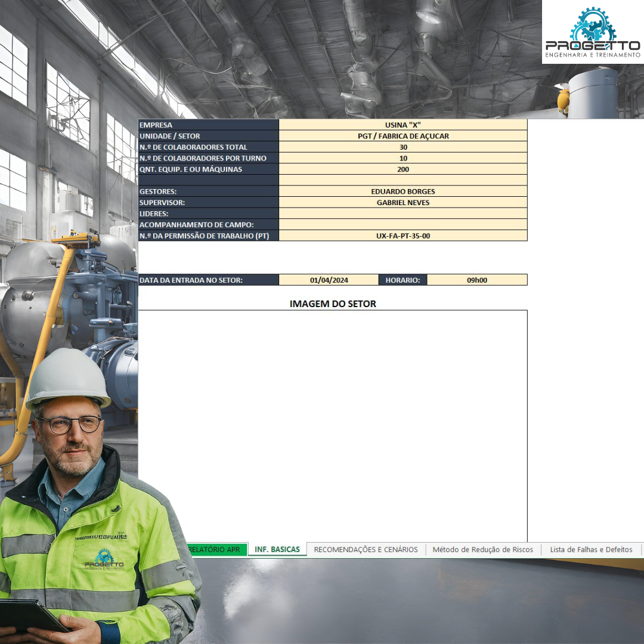Screen dimensions: 644x644
Task: Select total collaborators value 30
Action: pyautogui.click(x=403, y=147)
